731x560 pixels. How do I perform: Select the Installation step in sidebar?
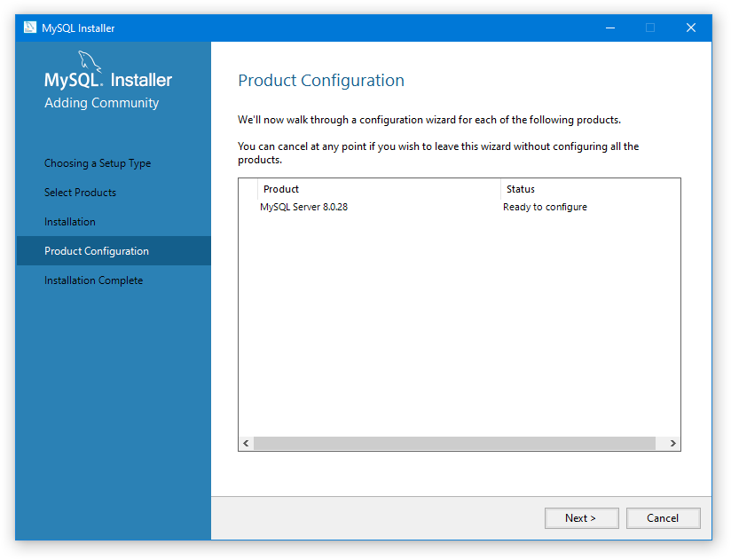click(x=70, y=222)
